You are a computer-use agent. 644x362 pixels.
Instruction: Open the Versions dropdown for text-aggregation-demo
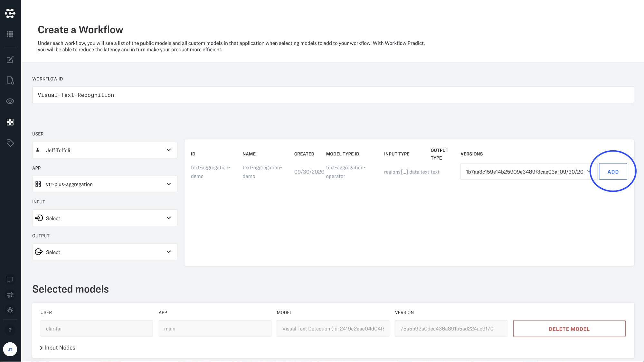(528, 172)
